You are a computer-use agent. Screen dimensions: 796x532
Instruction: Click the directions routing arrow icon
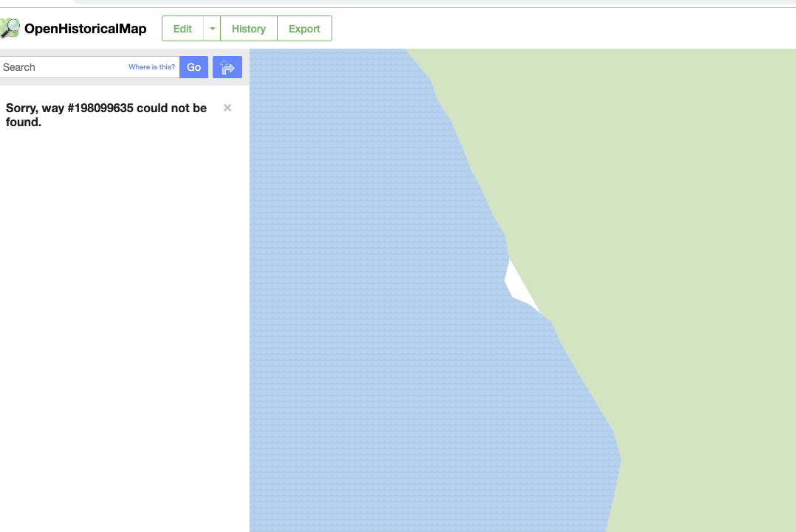(x=227, y=66)
